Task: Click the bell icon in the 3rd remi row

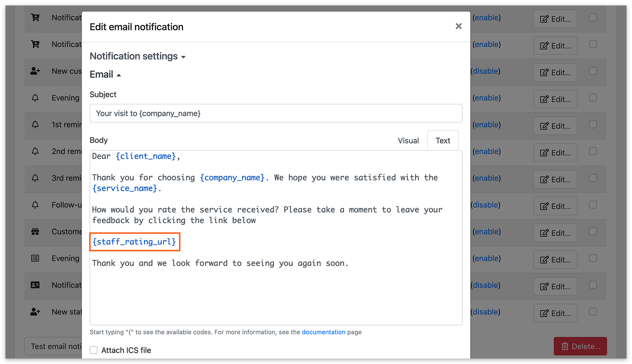Action: [35, 178]
